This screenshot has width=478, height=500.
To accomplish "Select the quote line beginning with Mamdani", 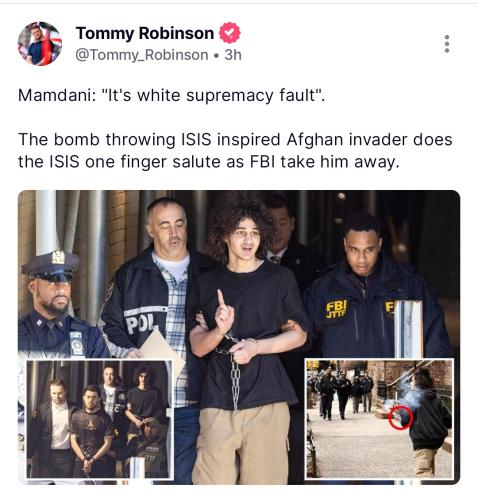I will (171, 96).
